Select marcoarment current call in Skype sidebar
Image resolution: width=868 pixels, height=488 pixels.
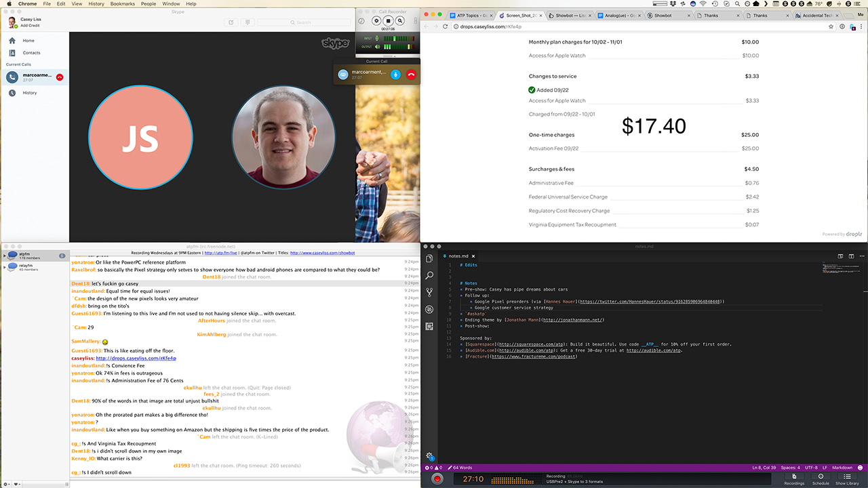coord(34,77)
